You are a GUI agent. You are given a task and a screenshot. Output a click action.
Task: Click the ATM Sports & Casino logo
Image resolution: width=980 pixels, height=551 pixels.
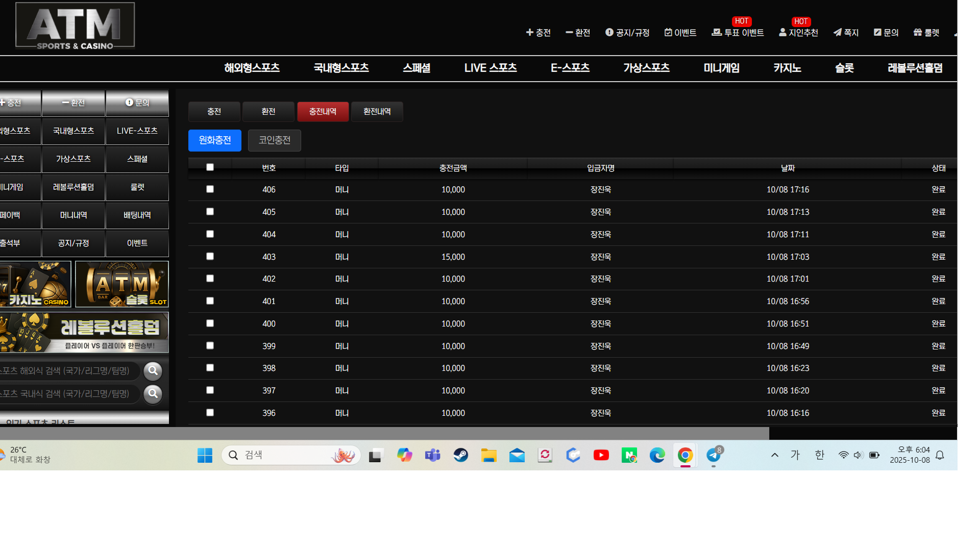[75, 26]
